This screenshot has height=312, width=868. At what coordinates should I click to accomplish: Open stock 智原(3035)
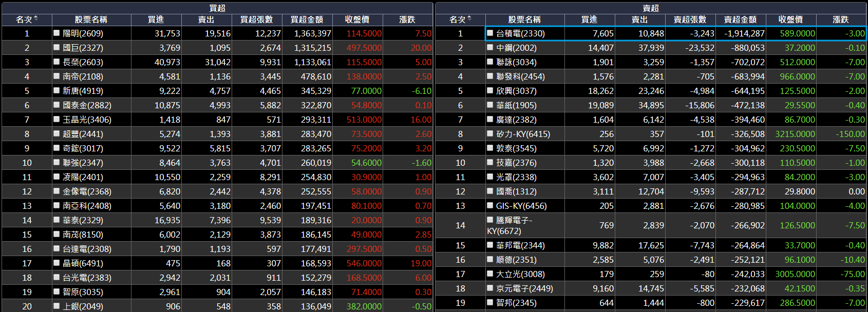coord(83,292)
